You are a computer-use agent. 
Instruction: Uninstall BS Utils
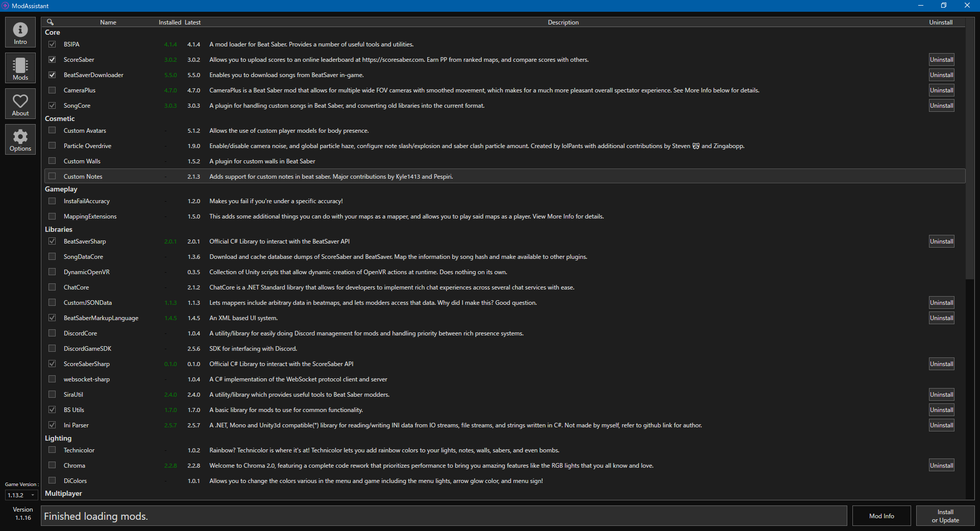point(942,410)
